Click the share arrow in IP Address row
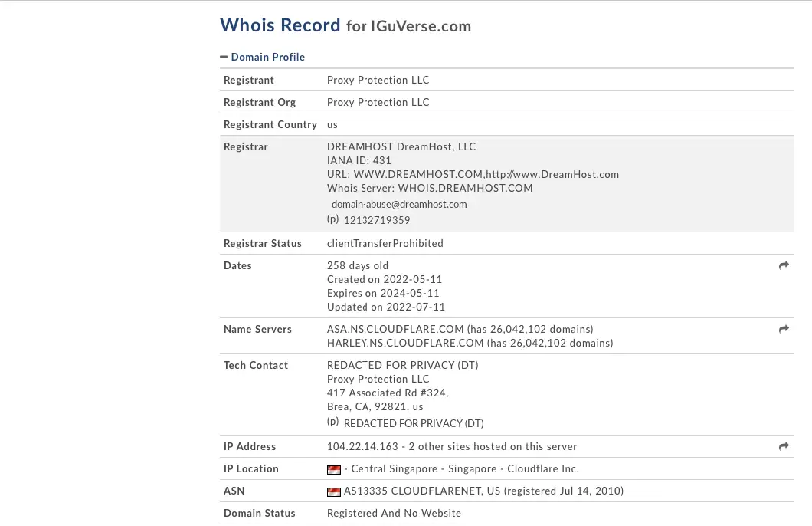This screenshot has width=812, height=526. click(784, 446)
